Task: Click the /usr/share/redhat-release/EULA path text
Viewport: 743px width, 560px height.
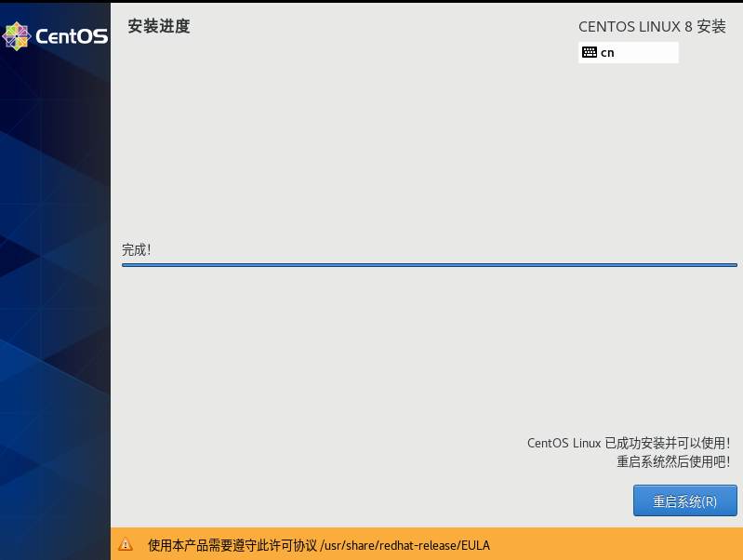Action: click(405, 545)
